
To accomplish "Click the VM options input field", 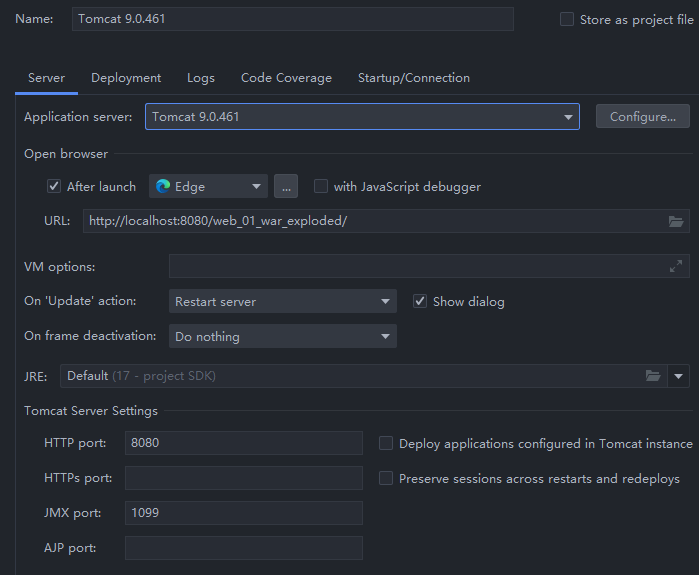I will (429, 266).
